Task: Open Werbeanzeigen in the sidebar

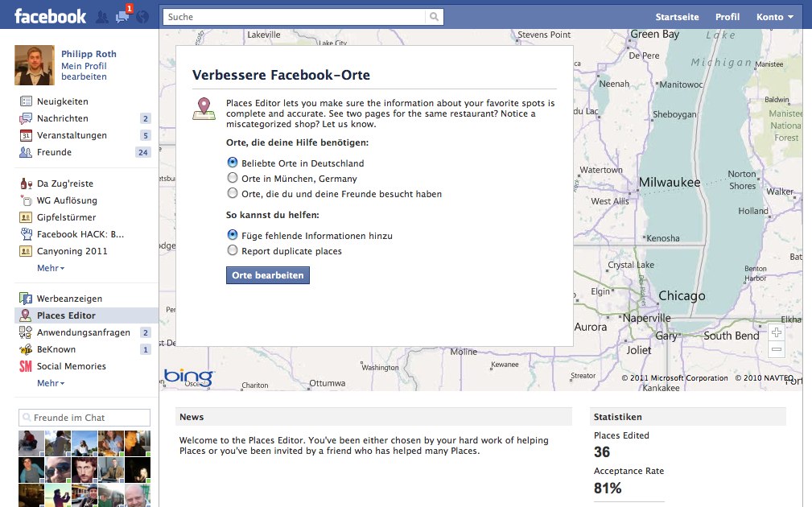Action: click(69, 299)
